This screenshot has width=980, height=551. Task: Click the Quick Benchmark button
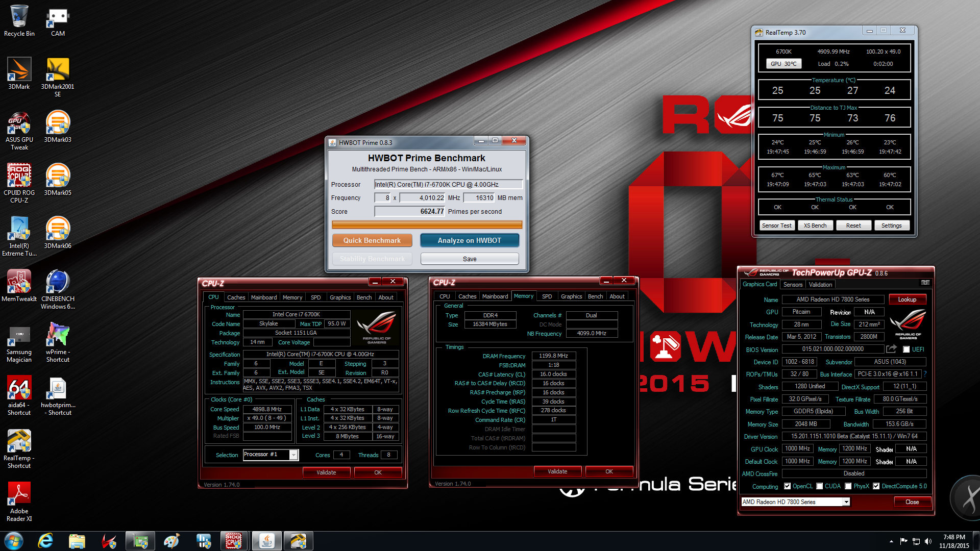[372, 240]
